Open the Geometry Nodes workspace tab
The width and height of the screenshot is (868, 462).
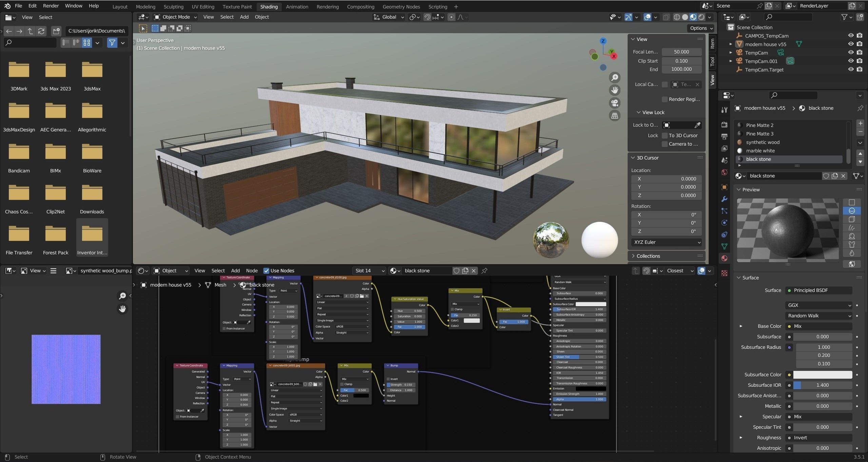point(401,6)
